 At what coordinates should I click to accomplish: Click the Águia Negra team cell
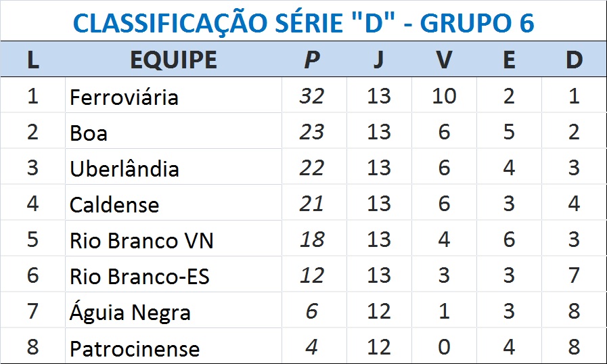click(x=130, y=313)
